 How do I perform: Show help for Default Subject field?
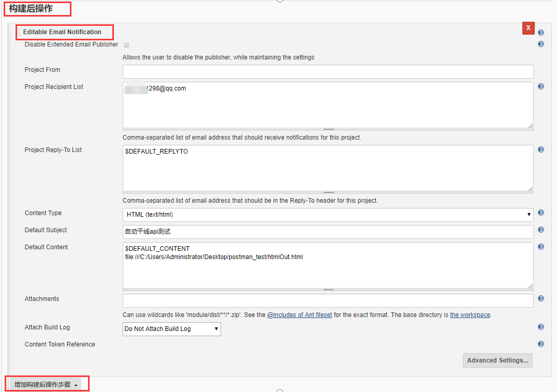click(x=541, y=230)
